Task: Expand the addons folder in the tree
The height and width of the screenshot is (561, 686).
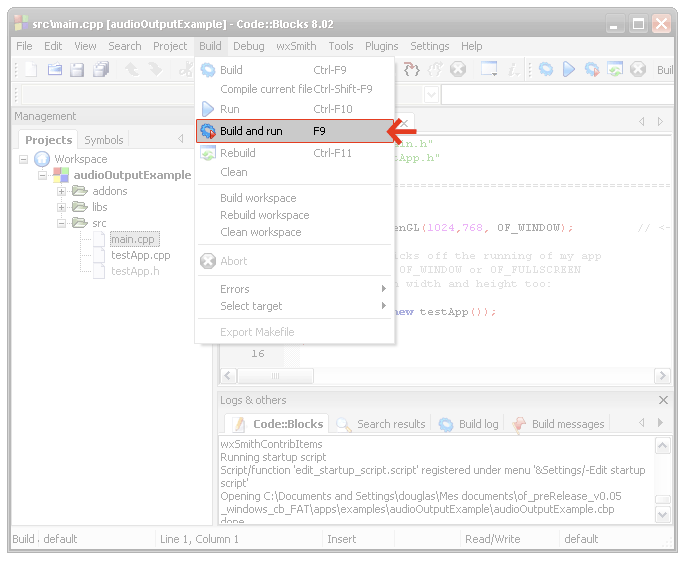Action: (x=62, y=191)
